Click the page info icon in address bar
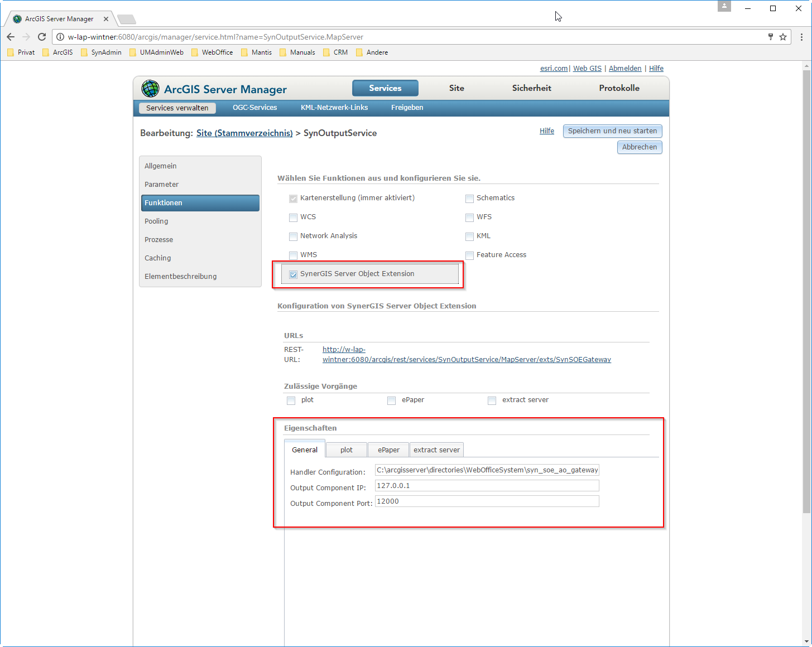The image size is (812, 647). (60, 37)
